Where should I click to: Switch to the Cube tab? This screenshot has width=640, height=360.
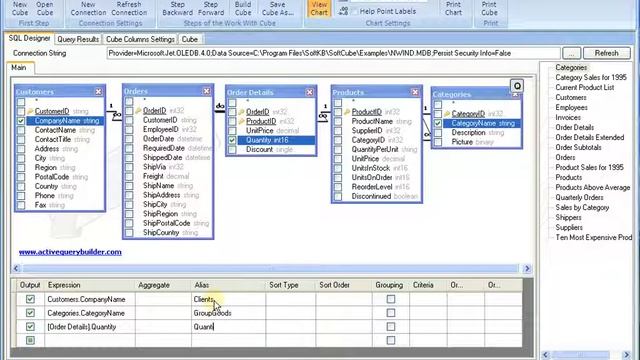[190, 39]
